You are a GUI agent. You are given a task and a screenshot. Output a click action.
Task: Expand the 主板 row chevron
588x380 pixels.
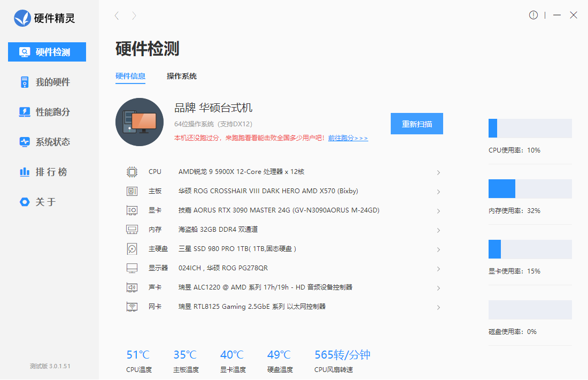[x=438, y=192]
